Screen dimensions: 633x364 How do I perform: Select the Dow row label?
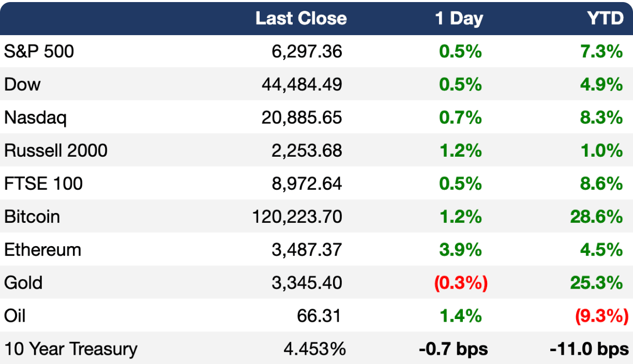coord(22,84)
